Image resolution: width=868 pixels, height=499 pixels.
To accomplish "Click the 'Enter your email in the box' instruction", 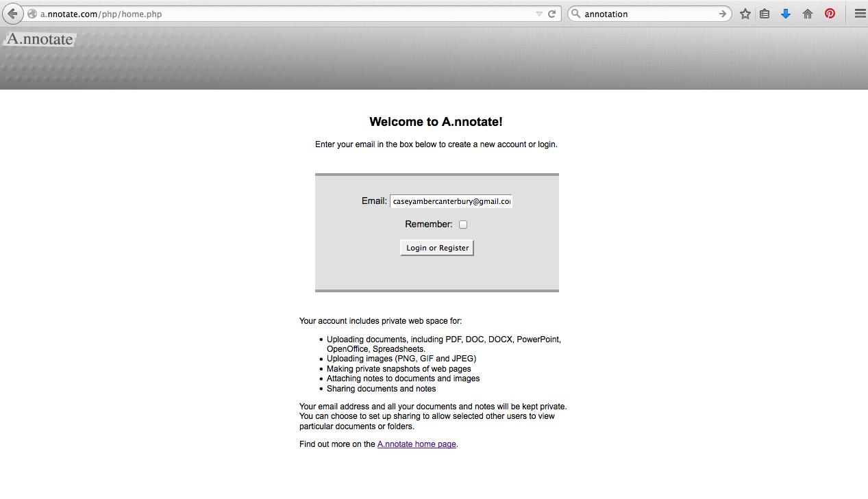I will point(436,144).
